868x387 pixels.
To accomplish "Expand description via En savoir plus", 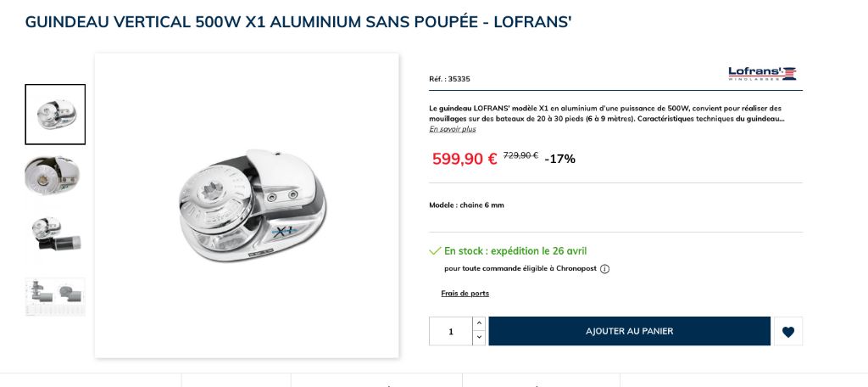I will 452,129.
